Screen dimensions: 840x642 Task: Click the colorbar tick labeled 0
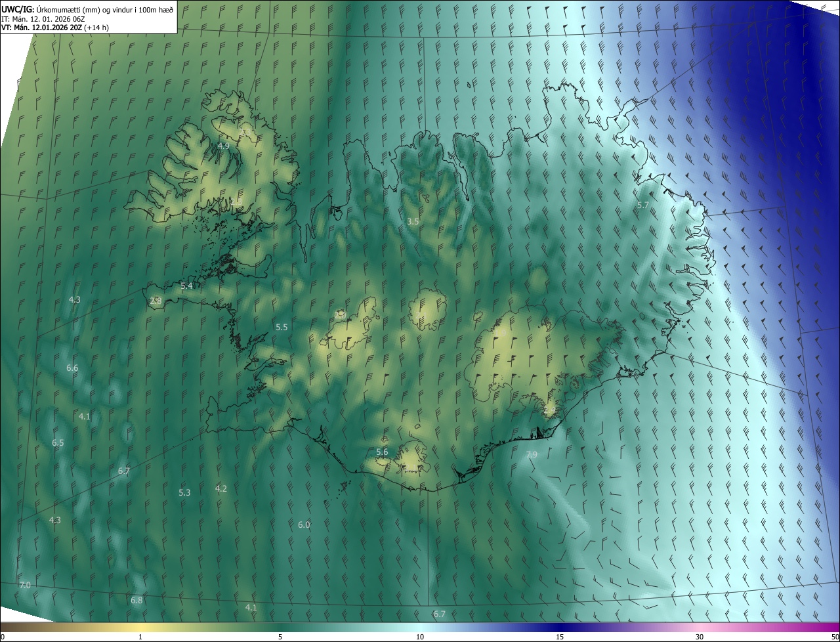pos(2,637)
